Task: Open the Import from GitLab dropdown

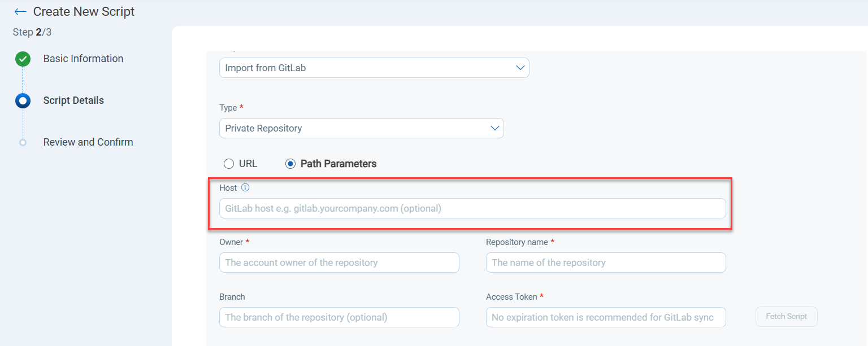Action: point(374,68)
